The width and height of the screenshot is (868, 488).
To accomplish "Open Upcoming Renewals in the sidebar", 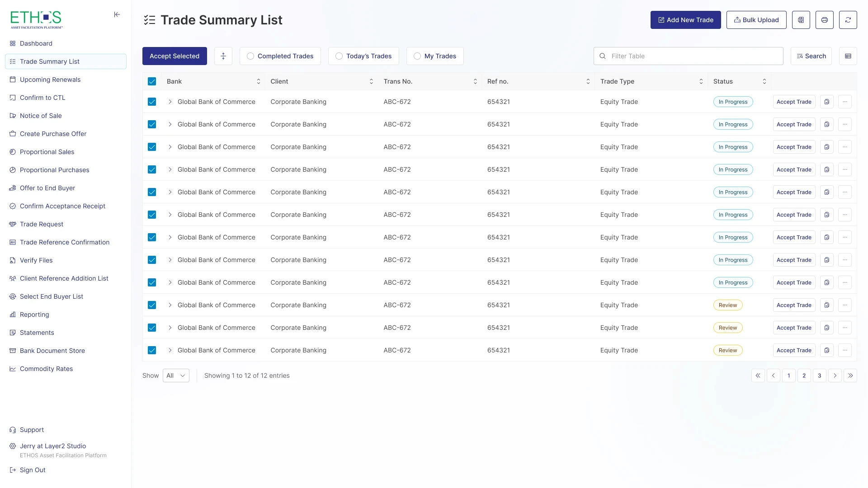I will [x=50, y=80].
